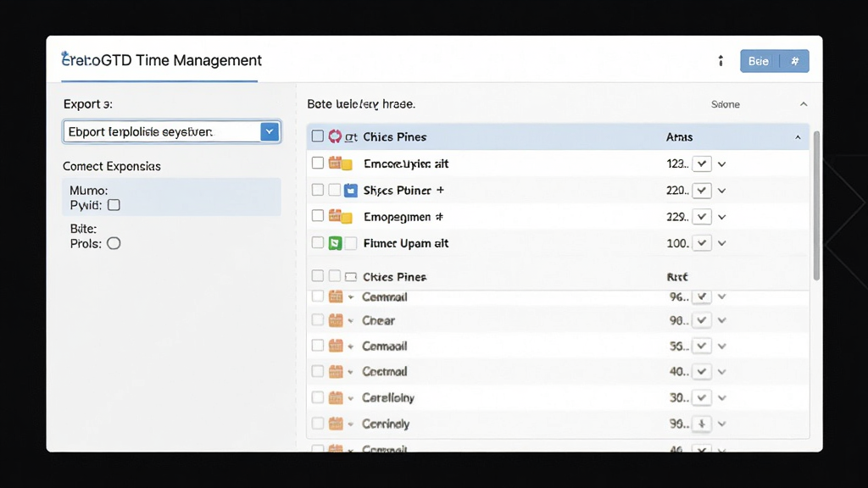This screenshot has height=488, width=868.
Task: Click the calendar icon next to Cecmad
Action: point(336,371)
